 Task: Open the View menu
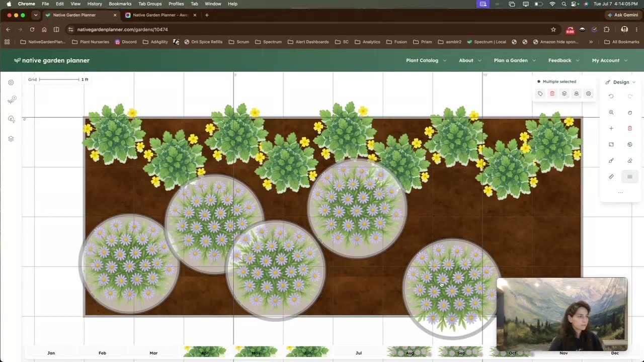point(75,4)
